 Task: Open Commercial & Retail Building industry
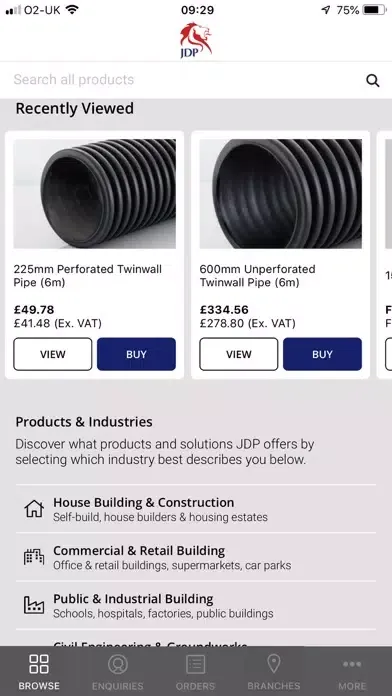coord(196,557)
